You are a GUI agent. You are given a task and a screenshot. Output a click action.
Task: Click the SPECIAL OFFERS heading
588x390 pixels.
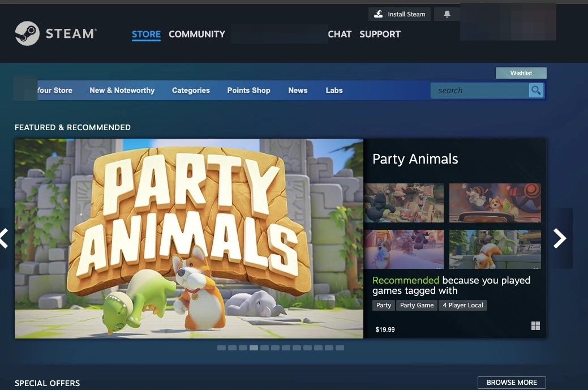point(47,383)
